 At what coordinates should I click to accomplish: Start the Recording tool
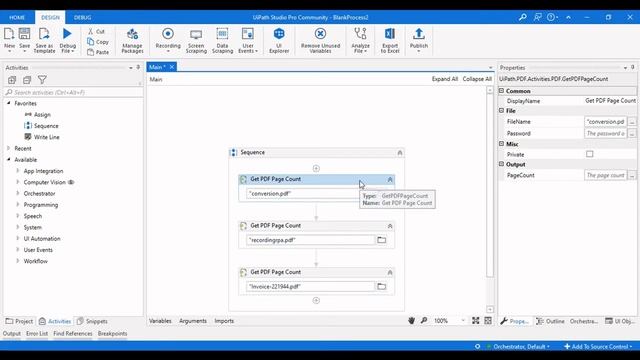coord(168,40)
